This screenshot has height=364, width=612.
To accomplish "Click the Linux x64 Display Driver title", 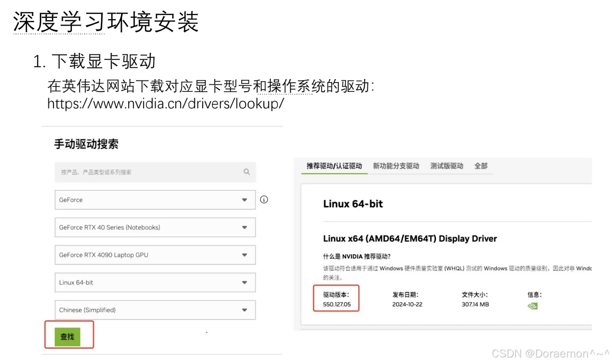I will coord(410,239).
